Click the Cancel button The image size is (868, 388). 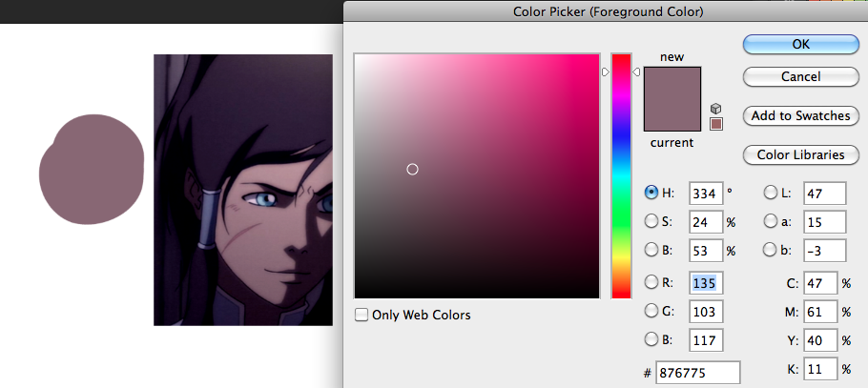click(801, 76)
